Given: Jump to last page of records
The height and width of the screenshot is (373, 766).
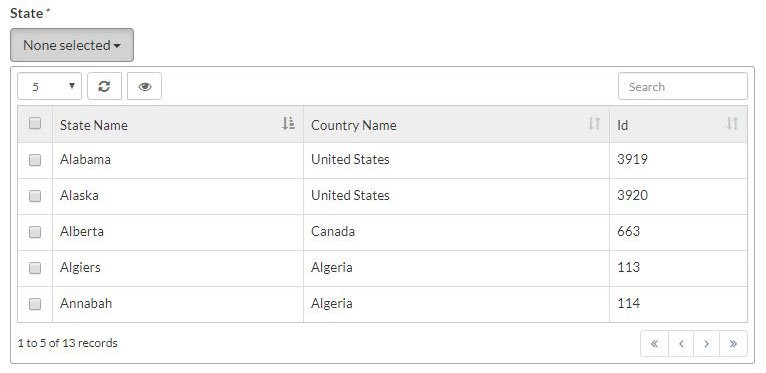Looking at the screenshot, I should pyautogui.click(x=733, y=344).
